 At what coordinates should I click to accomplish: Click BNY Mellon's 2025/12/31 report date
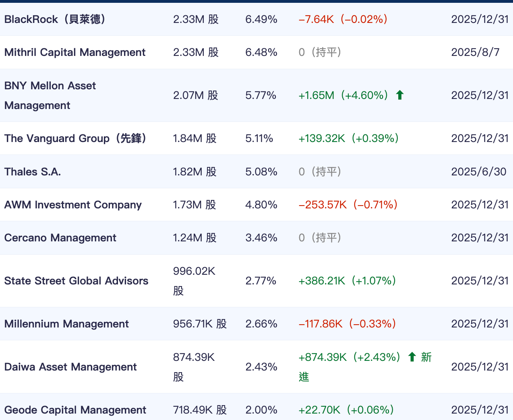pyautogui.click(x=480, y=95)
